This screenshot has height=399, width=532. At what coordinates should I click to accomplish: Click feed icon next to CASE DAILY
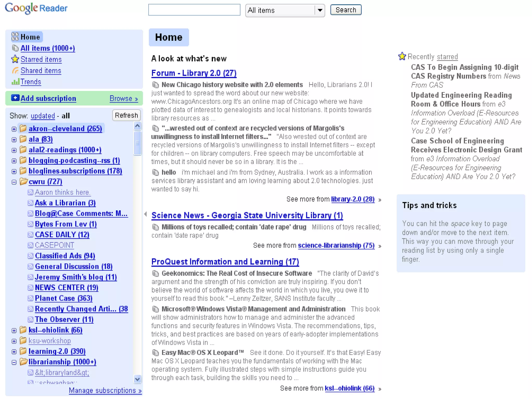click(x=30, y=235)
